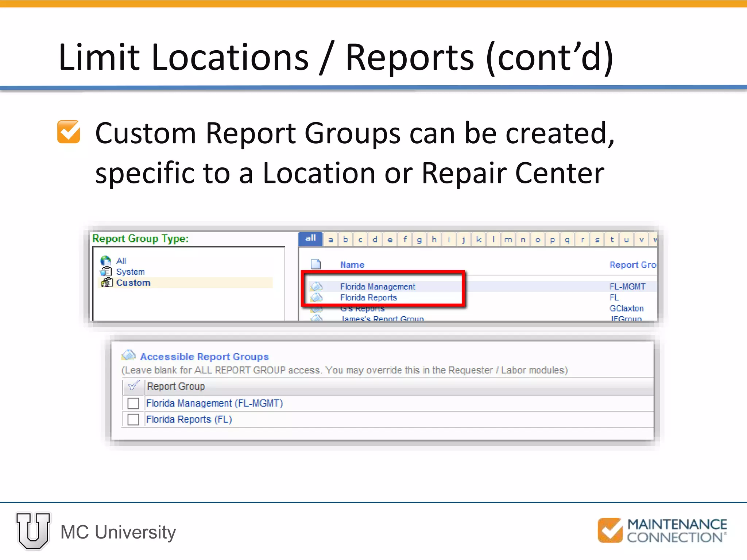Click the Custom report group type icon
The width and height of the screenshot is (747, 560).
107,283
